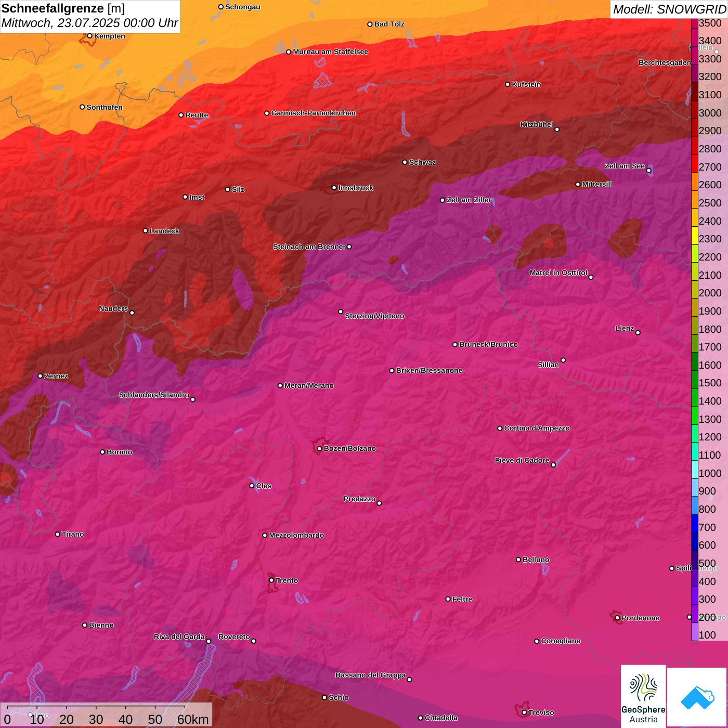Image resolution: width=728 pixels, height=728 pixels.
Task: Select the Treviso city marker dot
Action: click(524, 712)
